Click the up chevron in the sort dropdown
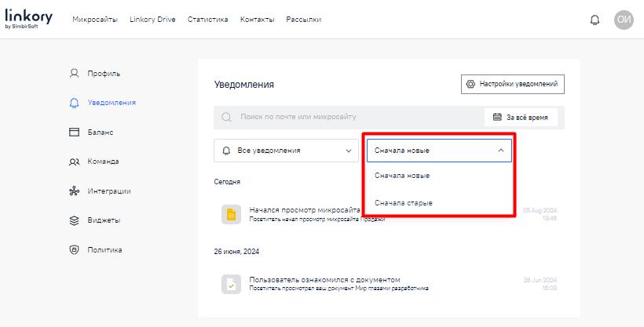Screen dimensions: 644x327 tap(500, 151)
